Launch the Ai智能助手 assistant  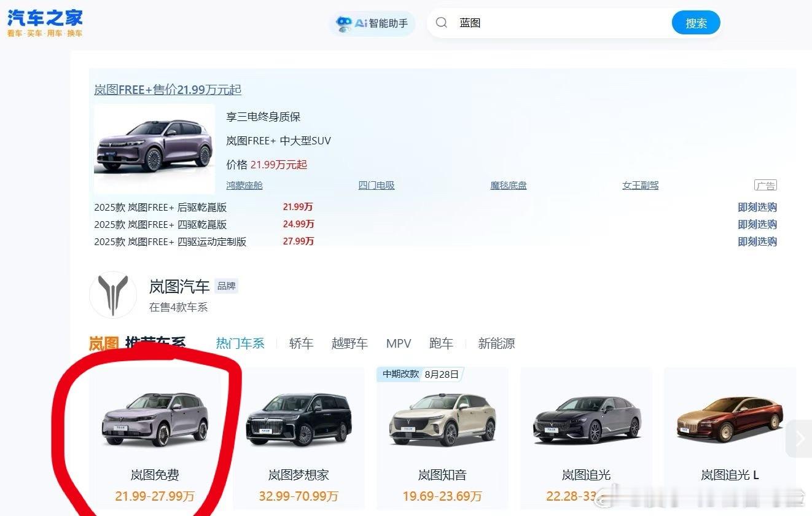click(x=372, y=23)
